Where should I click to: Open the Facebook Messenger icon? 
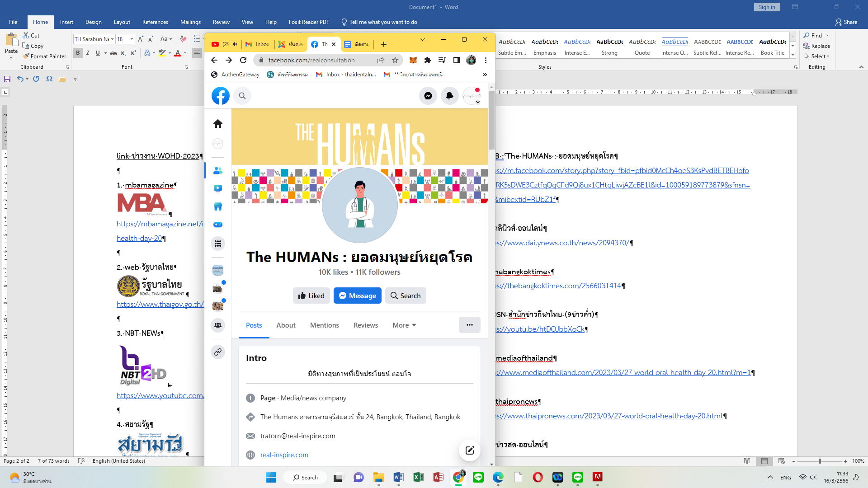point(428,96)
